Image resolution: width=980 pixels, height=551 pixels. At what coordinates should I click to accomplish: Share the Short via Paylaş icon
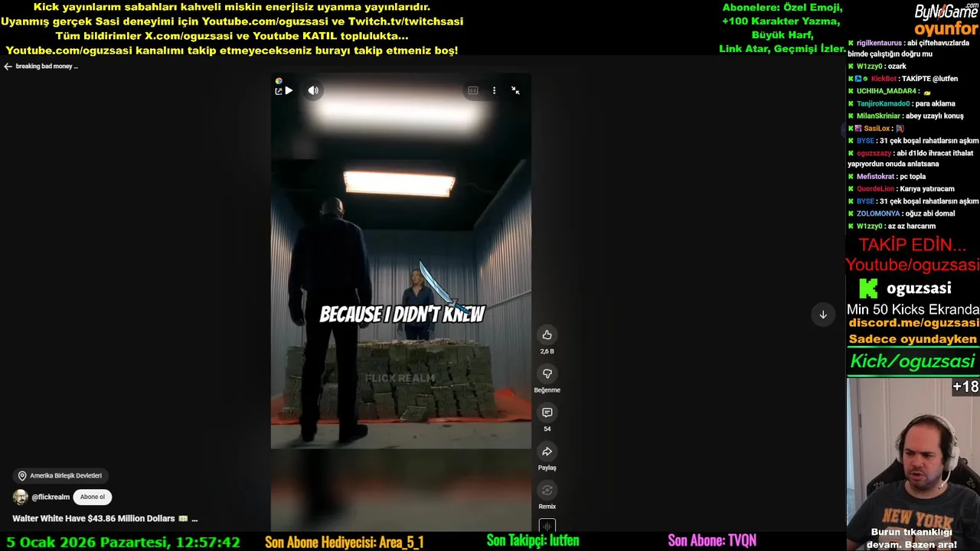click(547, 452)
